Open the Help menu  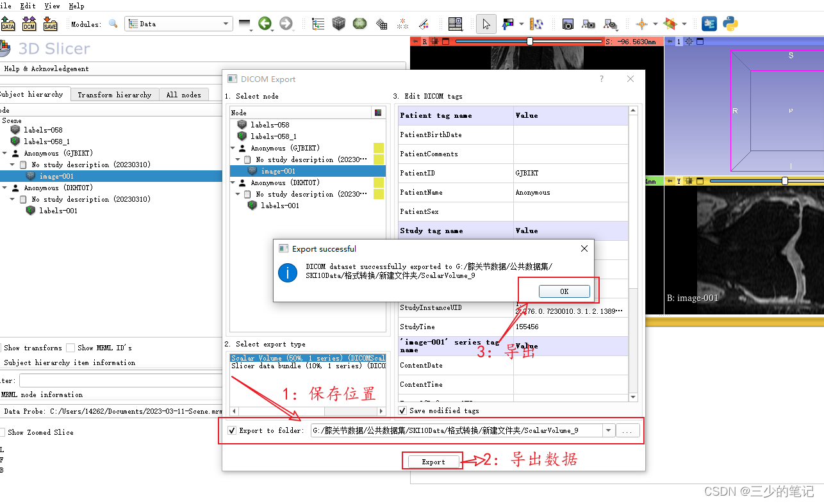pyautogui.click(x=76, y=6)
